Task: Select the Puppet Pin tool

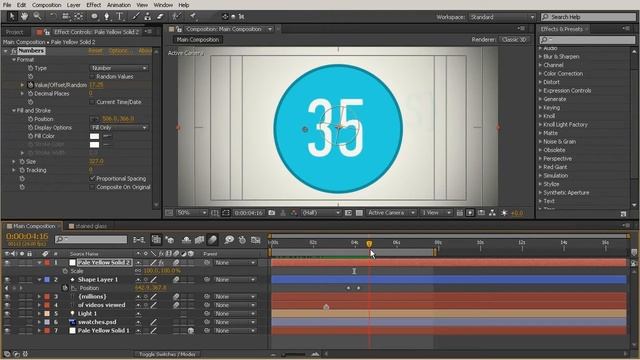Action: (193, 16)
